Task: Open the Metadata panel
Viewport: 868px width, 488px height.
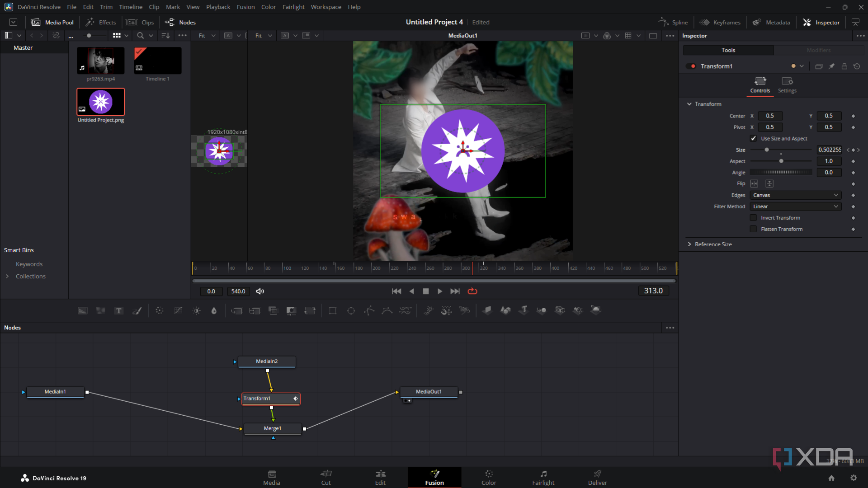Action: click(x=771, y=22)
